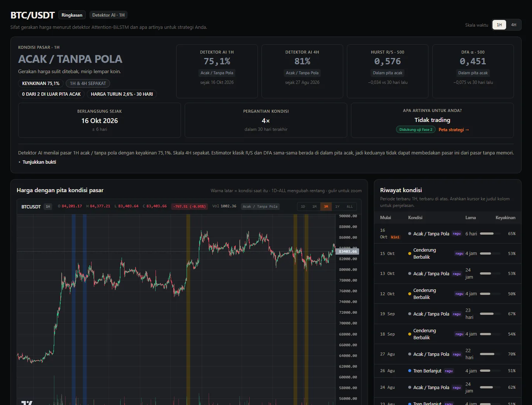Select the 3M chart range button
The height and width of the screenshot is (405, 532).
(x=326, y=207)
